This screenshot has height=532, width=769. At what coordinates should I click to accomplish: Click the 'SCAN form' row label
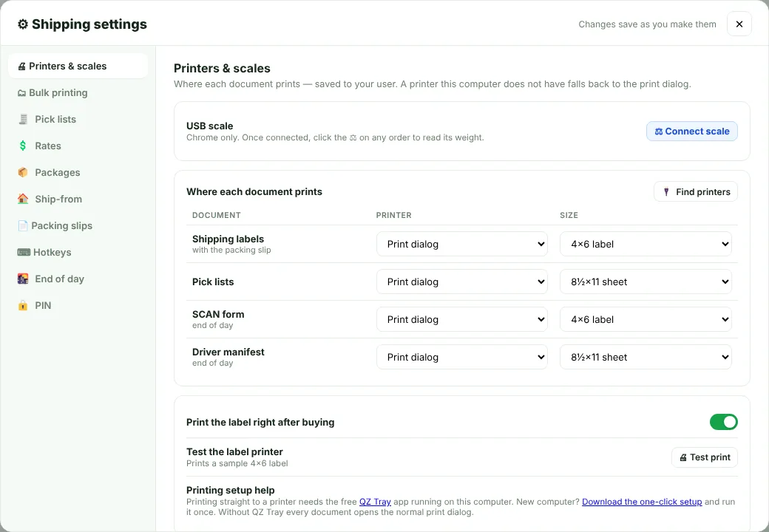(217, 315)
